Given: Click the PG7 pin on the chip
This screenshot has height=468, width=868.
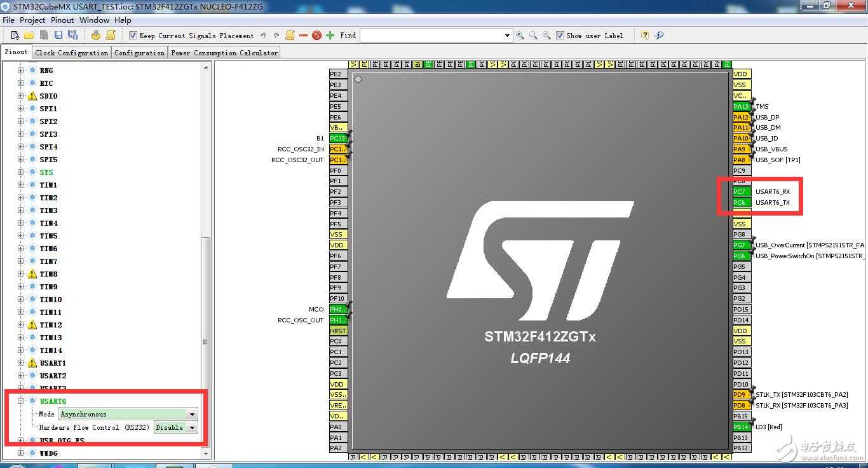Looking at the screenshot, I should 742,245.
